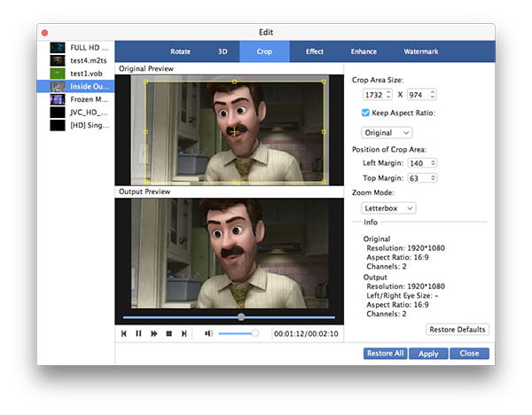This screenshot has width=532, height=415.
Task: Click thumbnail of test4.m2ts
Action: point(58,60)
